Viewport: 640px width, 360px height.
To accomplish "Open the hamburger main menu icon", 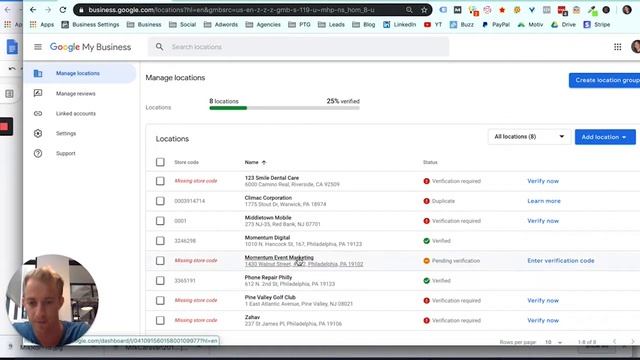I will click(38, 47).
